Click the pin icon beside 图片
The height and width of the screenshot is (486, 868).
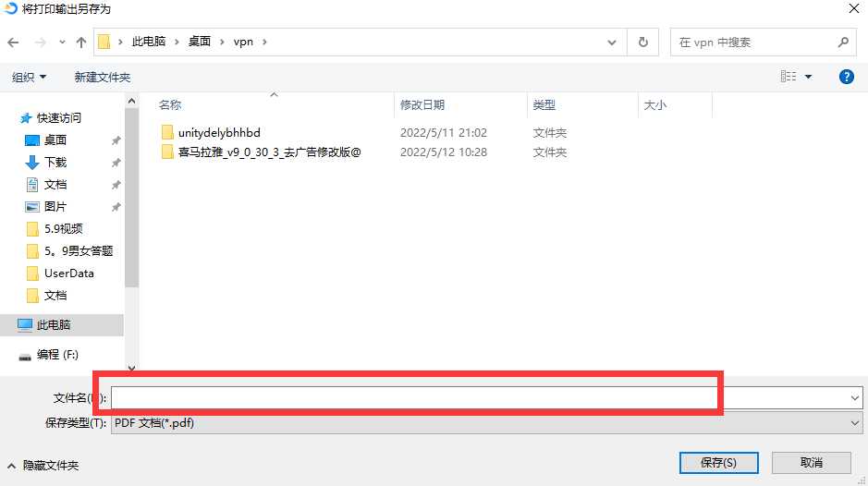(116, 207)
